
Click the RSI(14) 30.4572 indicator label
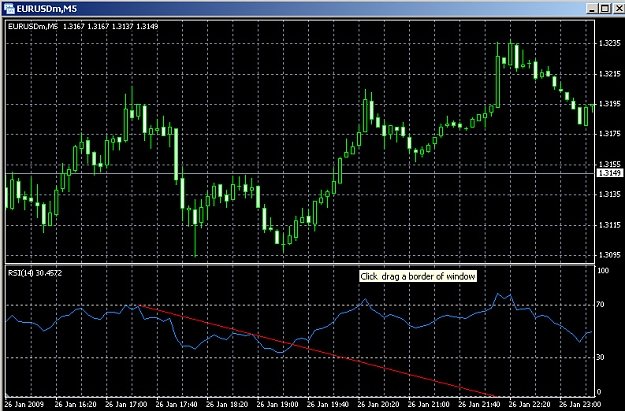click(x=35, y=273)
